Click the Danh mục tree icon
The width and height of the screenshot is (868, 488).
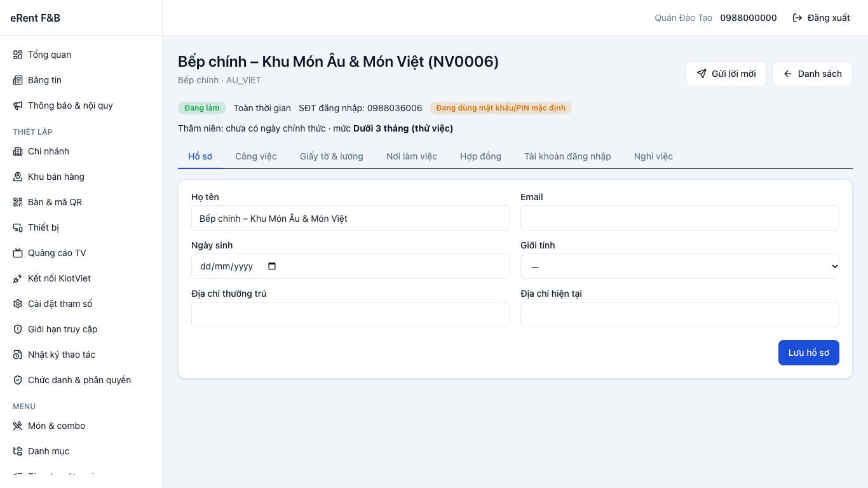pos(18,451)
